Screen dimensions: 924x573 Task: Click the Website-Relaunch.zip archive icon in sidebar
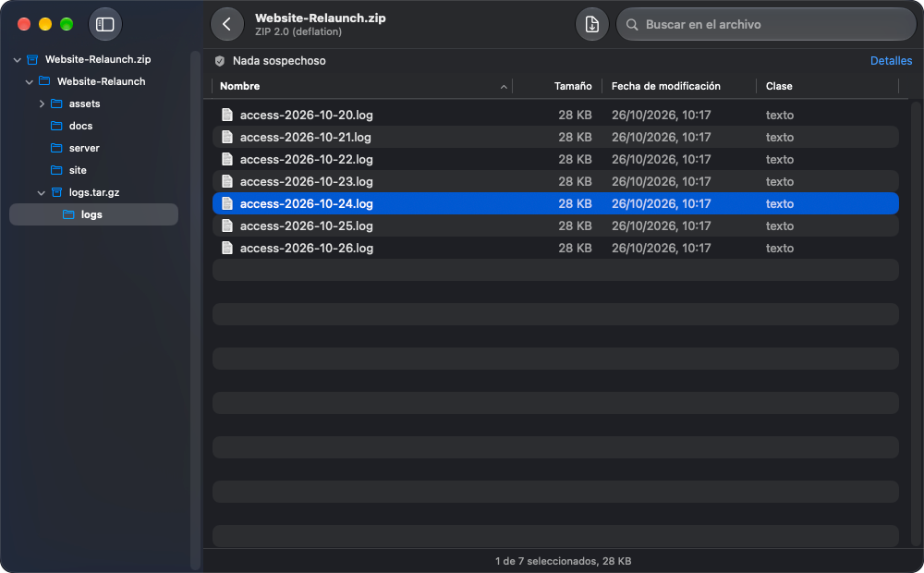[33, 59]
